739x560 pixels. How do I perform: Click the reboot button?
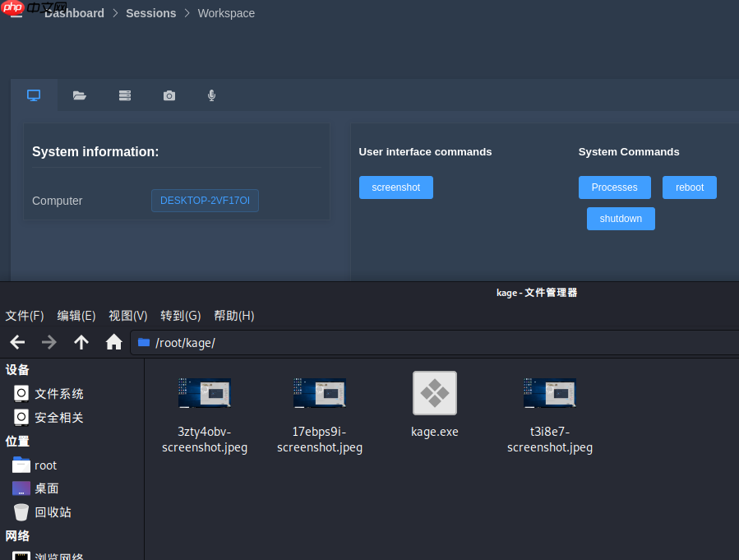[689, 187]
